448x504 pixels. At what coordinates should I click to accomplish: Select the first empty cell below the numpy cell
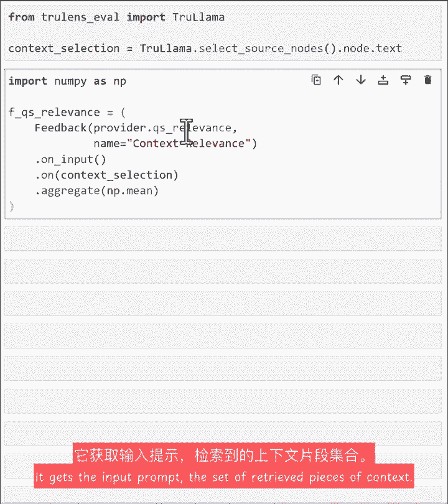pos(223,238)
